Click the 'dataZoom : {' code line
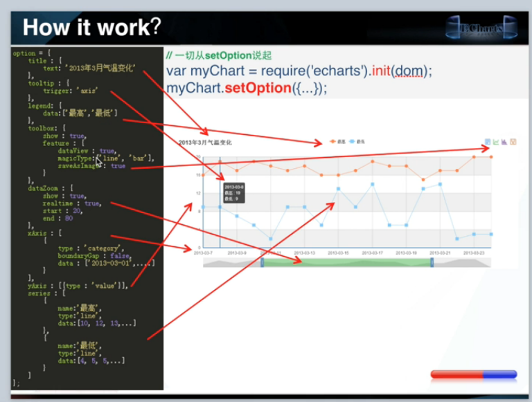Image resolution: width=532 pixels, height=402 pixels. point(51,188)
